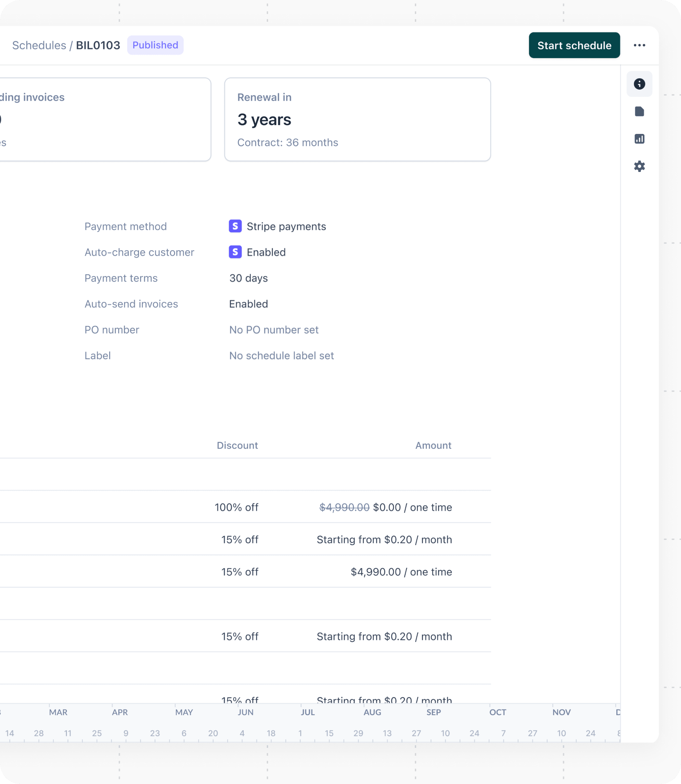The image size is (681, 784).
Task: Open the documents panel in the sidebar
Action: tap(640, 111)
